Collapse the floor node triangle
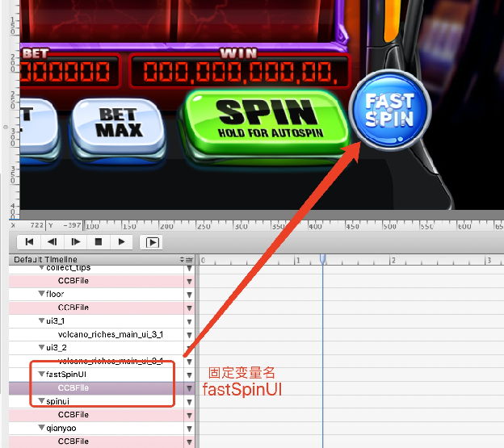The width and height of the screenshot is (504, 448). click(41, 295)
